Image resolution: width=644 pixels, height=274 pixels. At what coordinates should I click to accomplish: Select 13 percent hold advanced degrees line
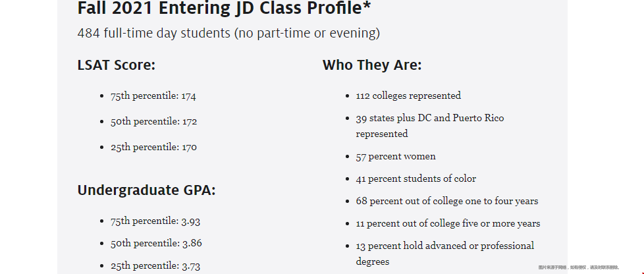[445, 254]
